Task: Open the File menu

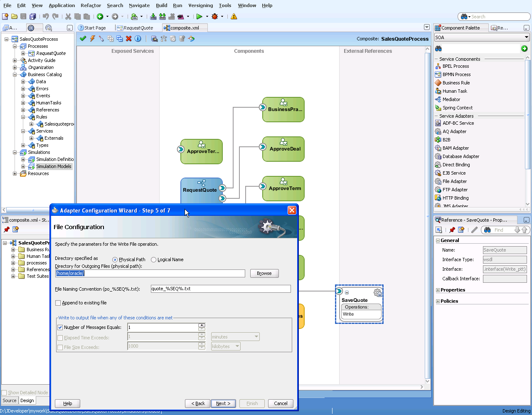Action: pyautogui.click(x=7, y=5)
